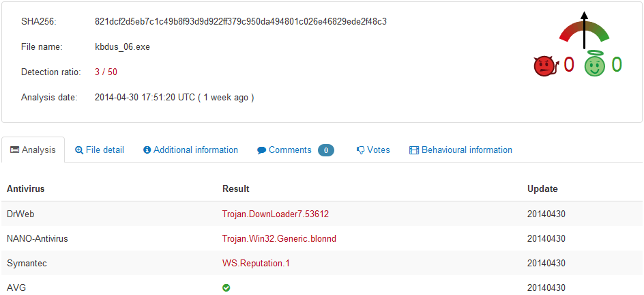Click the speech bubble icon beside Comments

262,150
